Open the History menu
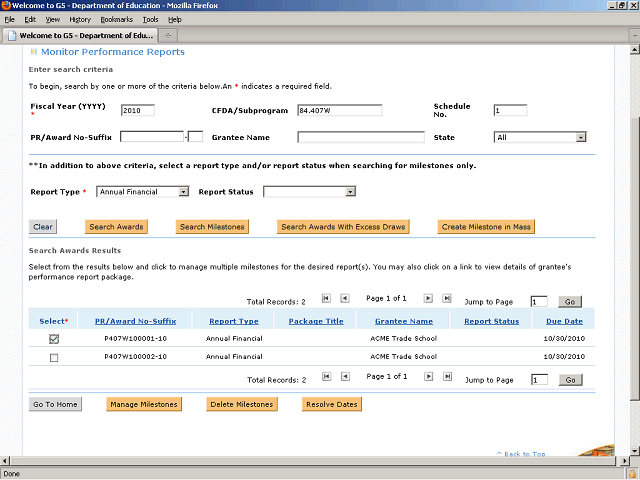Image resolution: width=640 pixels, height=480 pixels. coord(80,19)
